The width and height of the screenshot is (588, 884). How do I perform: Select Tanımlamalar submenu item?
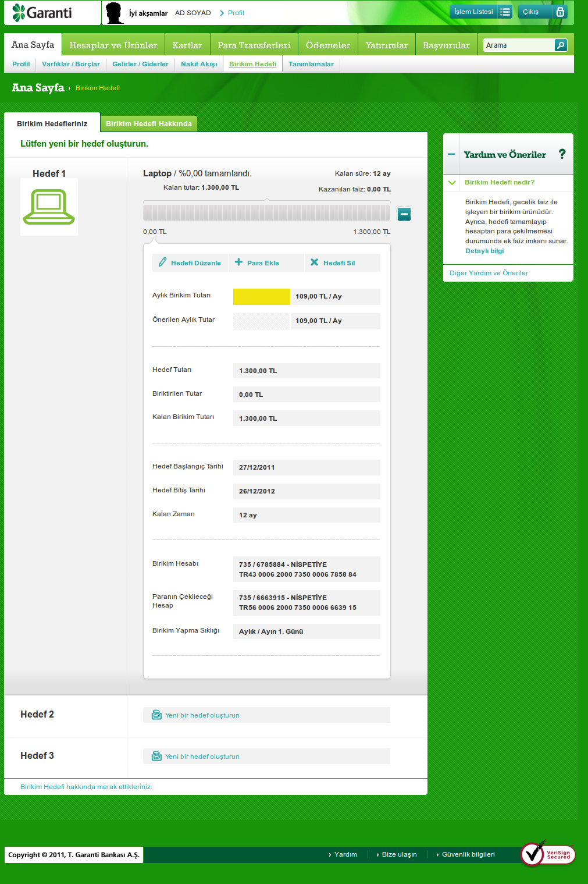tap(311, 64)
